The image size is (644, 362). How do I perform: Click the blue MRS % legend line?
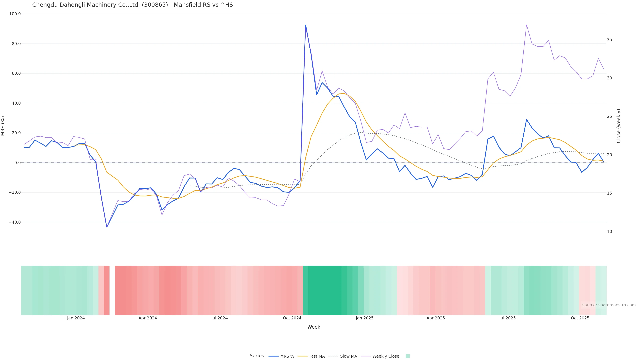click(x=274, y=356)
